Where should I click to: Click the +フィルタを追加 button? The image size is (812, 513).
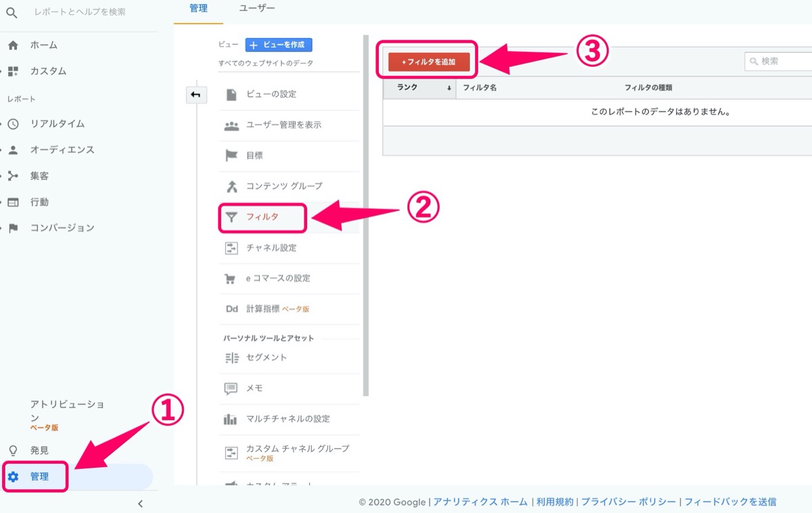click(429, 62)
